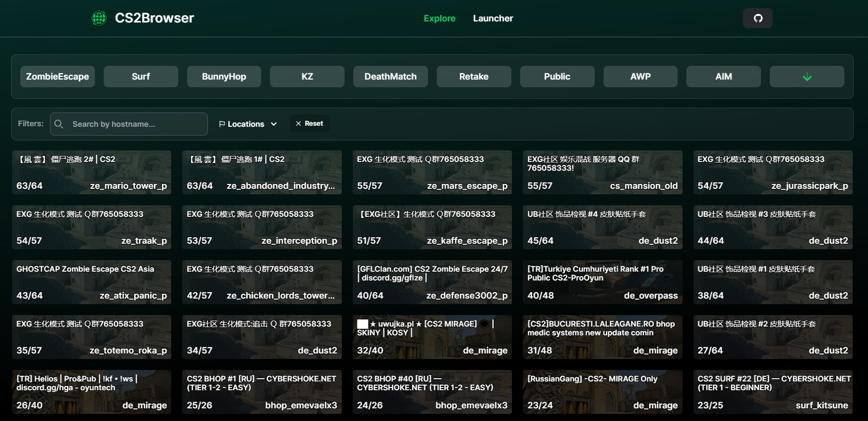Open the Locations dropdown chevron
The height and width of the screenshot is (421, 868).
point(274,124)
